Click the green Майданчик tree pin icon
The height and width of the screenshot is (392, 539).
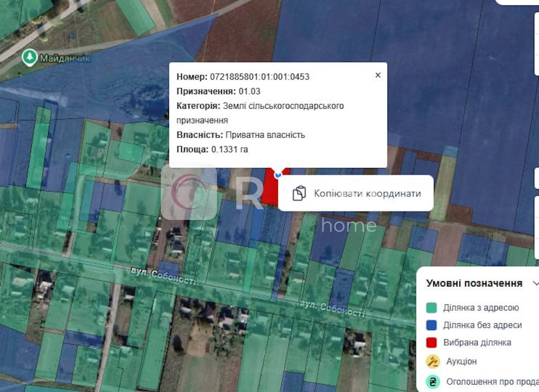pos(29,58)
